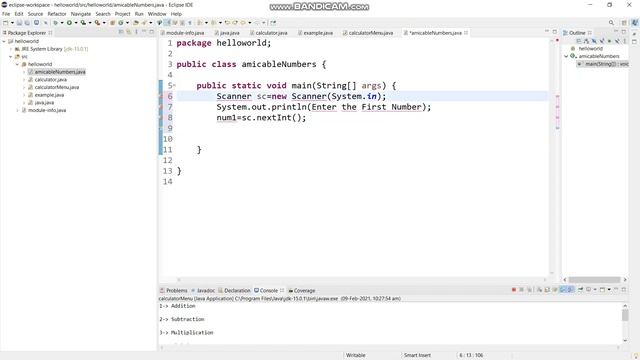
Task: Click 'Writable' in the status bar
Action: coord(356,355)
